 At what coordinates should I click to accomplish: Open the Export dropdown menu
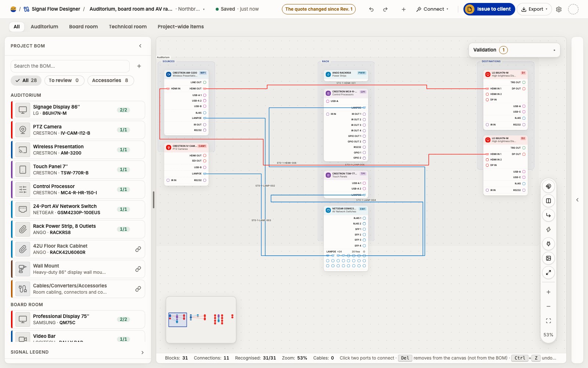(x=534, y=9)
